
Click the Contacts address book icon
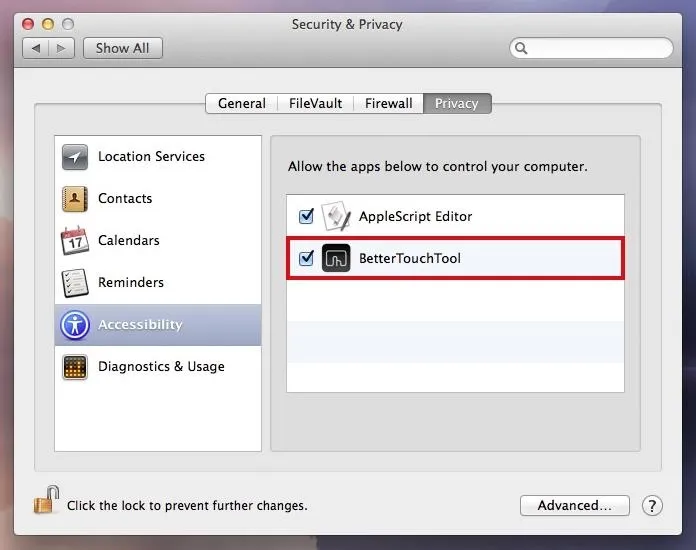pyautogui.click(x=75, y=199)
